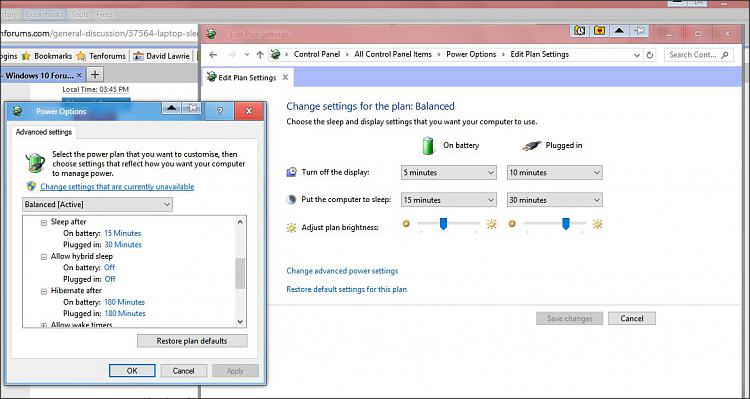Click Cancel in Edit Plan Settings window
The width and height of the screenshot is (750, 399).
pos(632,318)
